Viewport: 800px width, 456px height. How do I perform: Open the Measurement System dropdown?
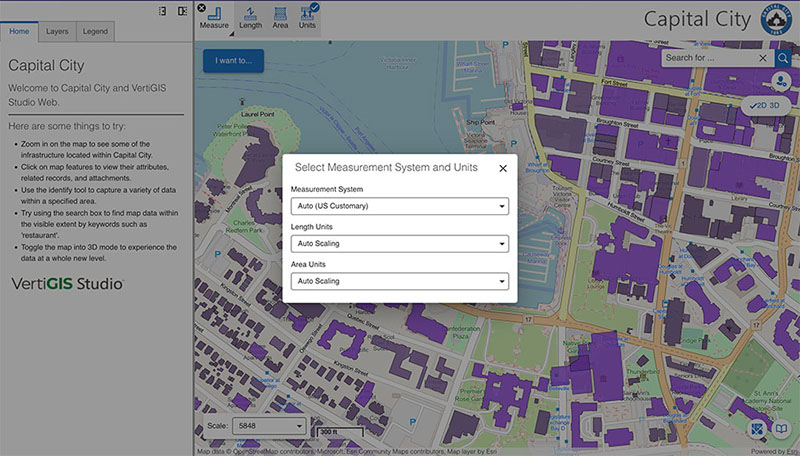(x=400, y=206)
